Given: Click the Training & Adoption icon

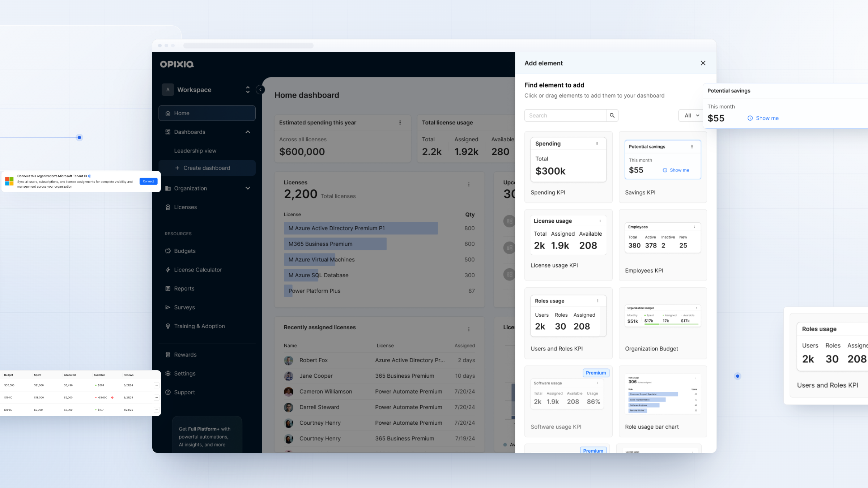Looking at the screenshot, I should tap(168, 326).
